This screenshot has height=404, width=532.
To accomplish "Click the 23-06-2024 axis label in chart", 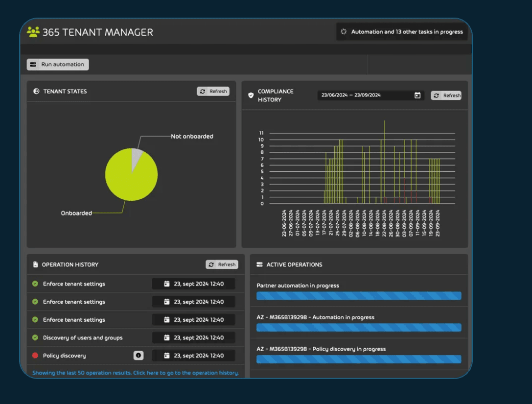I will [x=284, y=223].
